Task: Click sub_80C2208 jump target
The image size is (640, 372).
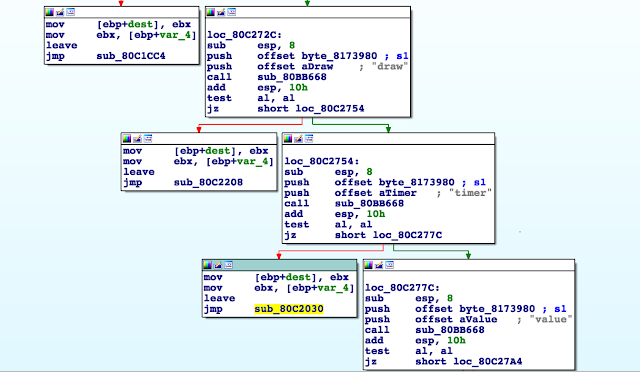Action: pos(208,182)
